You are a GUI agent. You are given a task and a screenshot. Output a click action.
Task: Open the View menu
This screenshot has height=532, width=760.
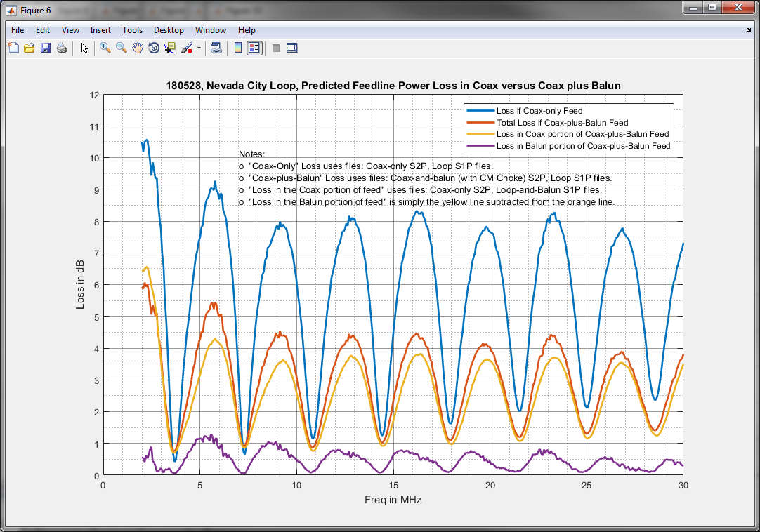pos(70,30)
